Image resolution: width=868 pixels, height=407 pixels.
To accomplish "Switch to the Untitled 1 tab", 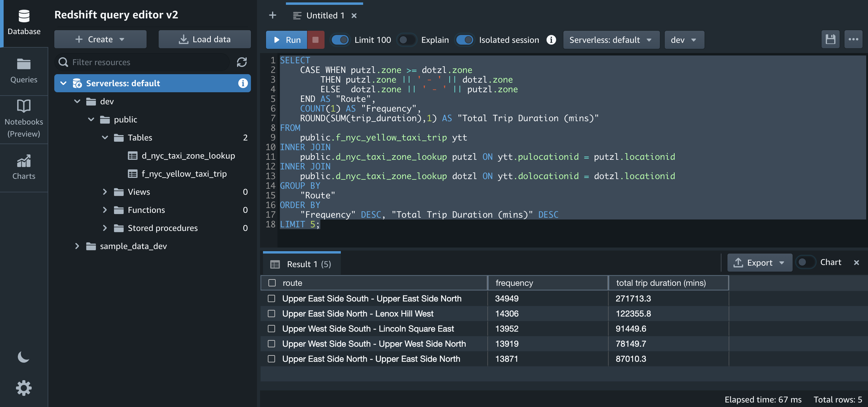I will (325, 15).
